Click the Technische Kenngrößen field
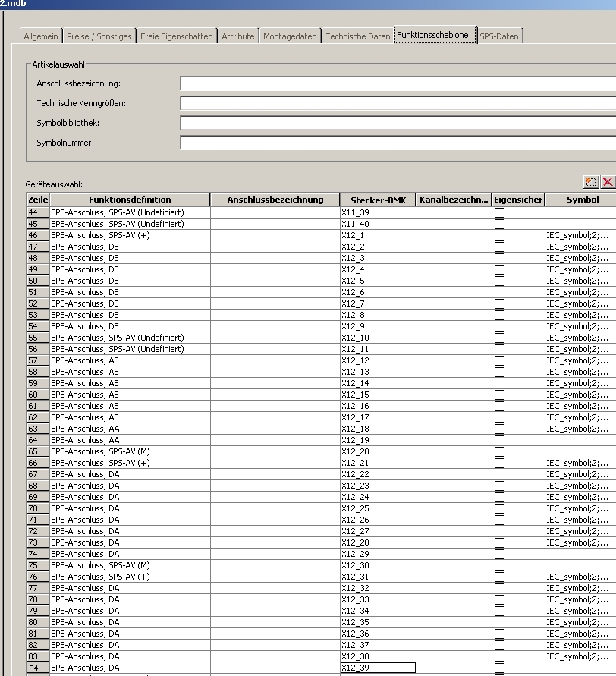The image size is (616, 676). [398, 103]
